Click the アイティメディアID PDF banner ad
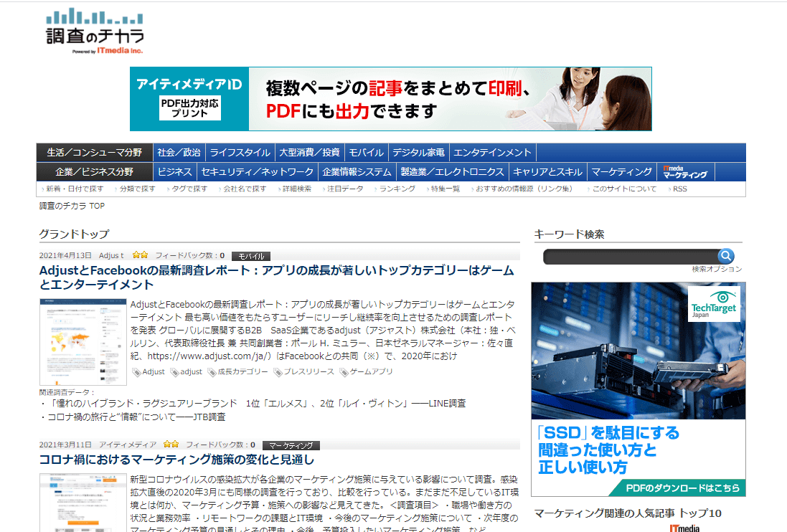 390,99
